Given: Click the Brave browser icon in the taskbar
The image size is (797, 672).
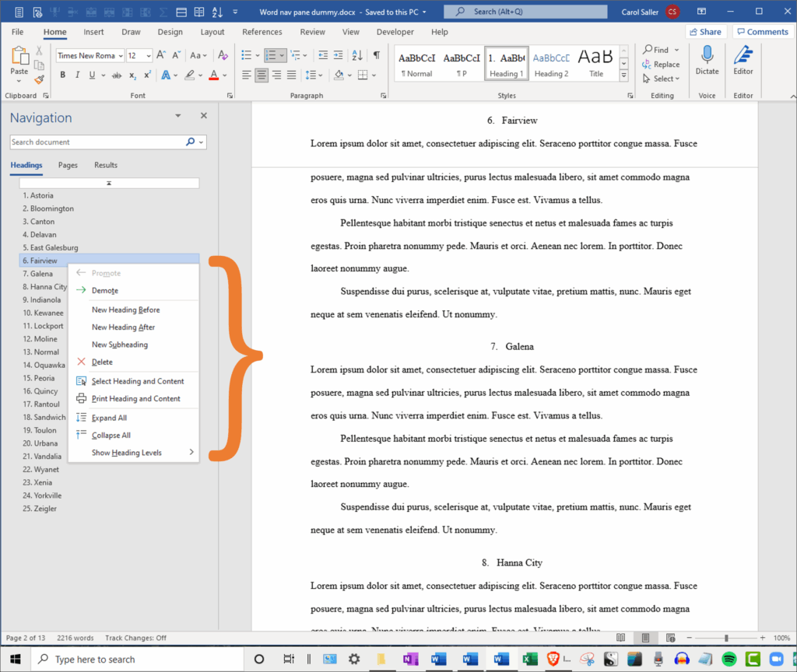Looking at the screenshot, I should [x=553, y=659].
